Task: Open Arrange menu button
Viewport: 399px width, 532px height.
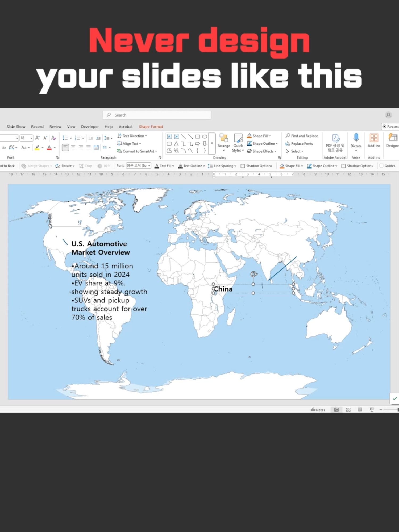Action: click(x=224, y=143)
